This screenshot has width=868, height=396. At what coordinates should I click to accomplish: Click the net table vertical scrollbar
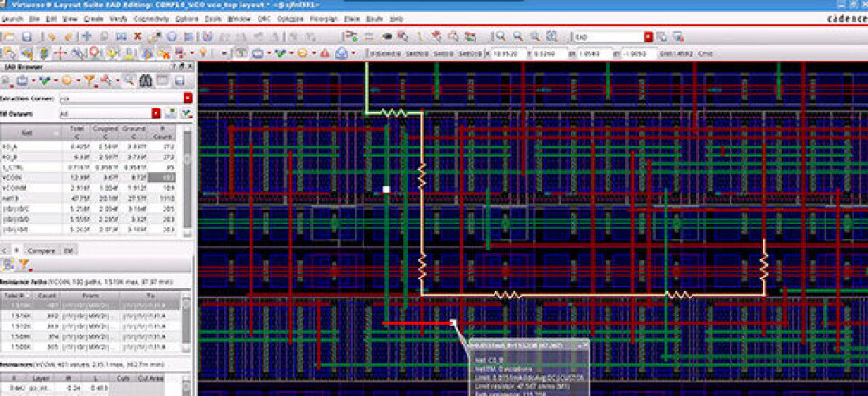[x=187, y=183]
